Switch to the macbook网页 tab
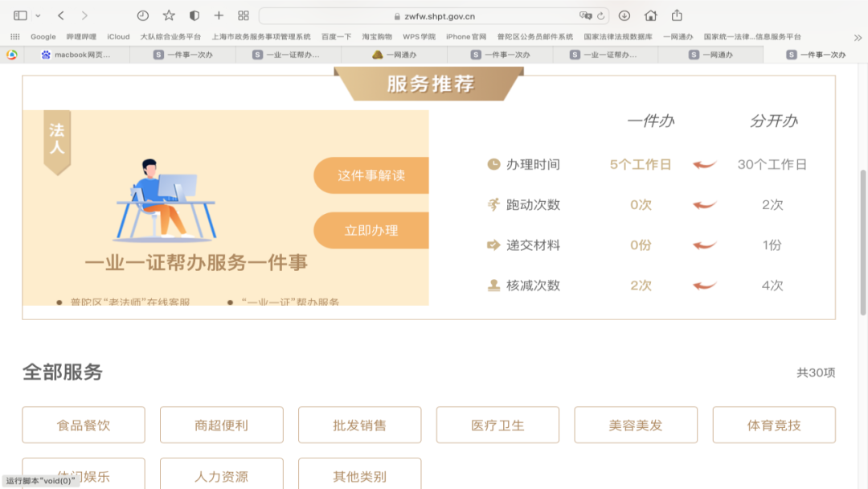Screen dimensions: 868x489 coord(80,55)
